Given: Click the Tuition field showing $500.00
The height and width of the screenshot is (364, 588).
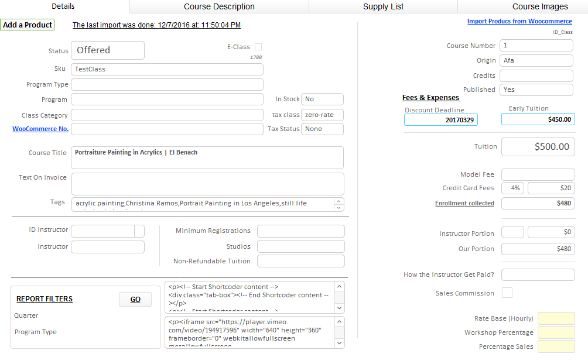Looking at the screenshot, I should click(538, 147).
